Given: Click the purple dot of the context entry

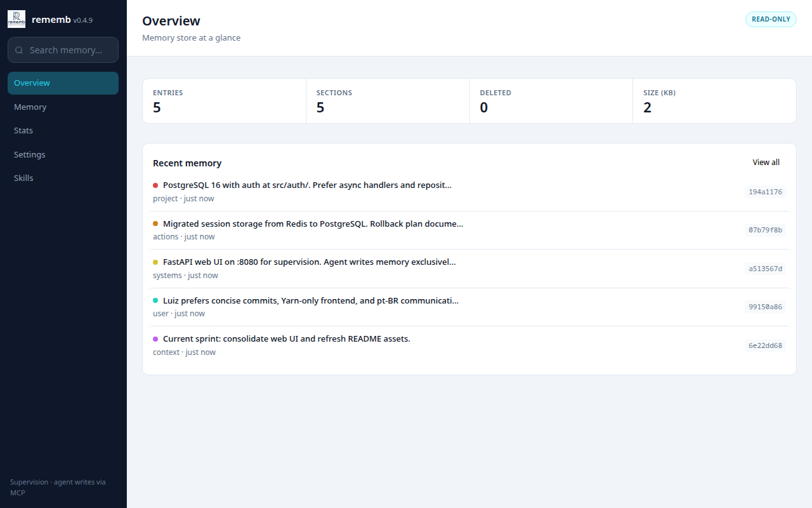Looking at the screenshot, I should click(155, 338).
